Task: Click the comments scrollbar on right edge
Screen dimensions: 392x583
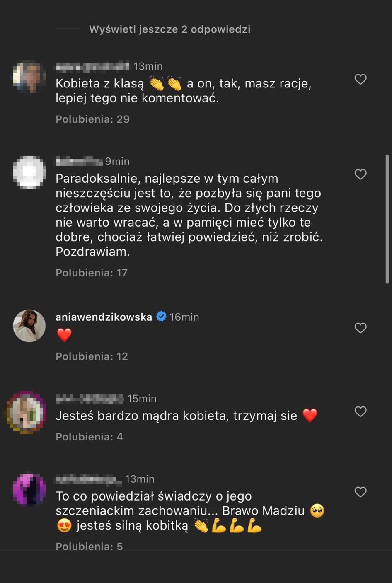Action: pyautogui.click(x=387, y=220)
